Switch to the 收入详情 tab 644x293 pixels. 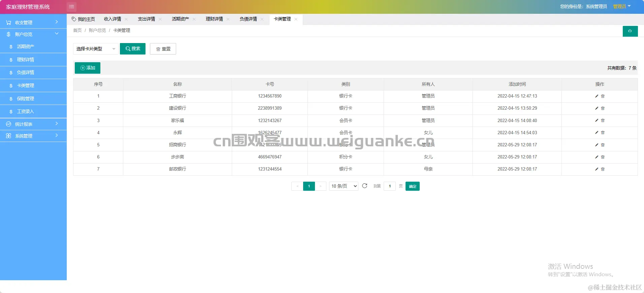tap(112, 19)
